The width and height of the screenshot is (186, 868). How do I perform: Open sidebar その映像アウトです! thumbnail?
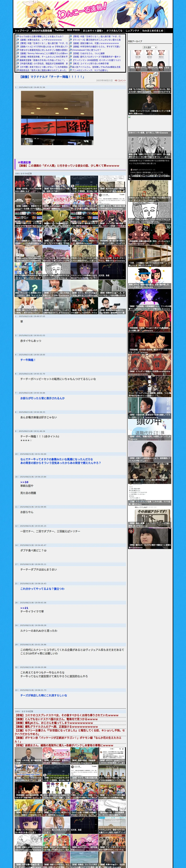coord(149,517)
